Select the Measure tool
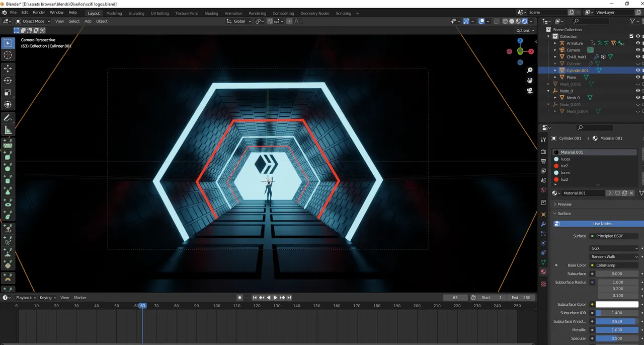 [x=8, y=130]
